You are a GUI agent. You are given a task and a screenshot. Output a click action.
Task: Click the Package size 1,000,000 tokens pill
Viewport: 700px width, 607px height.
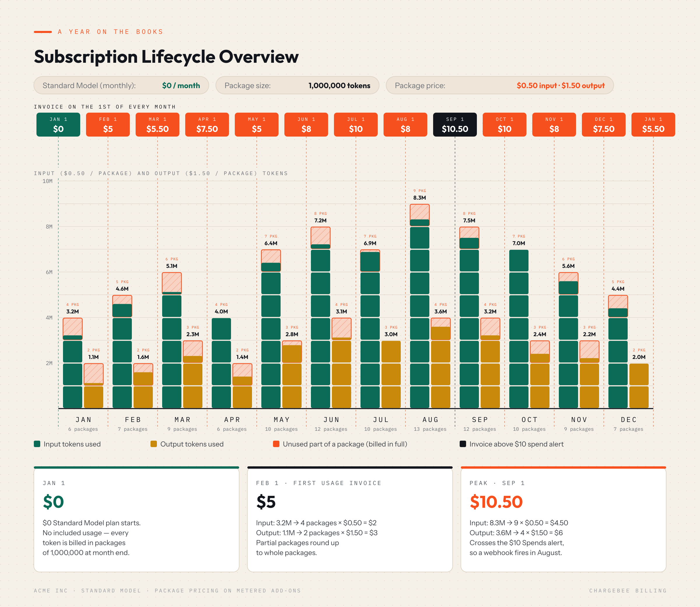tap(297, 85)
